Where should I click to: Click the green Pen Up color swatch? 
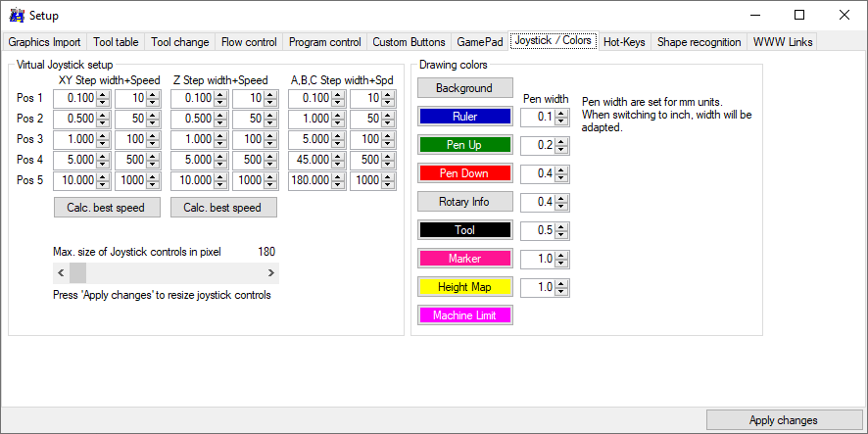pos(464,145)
